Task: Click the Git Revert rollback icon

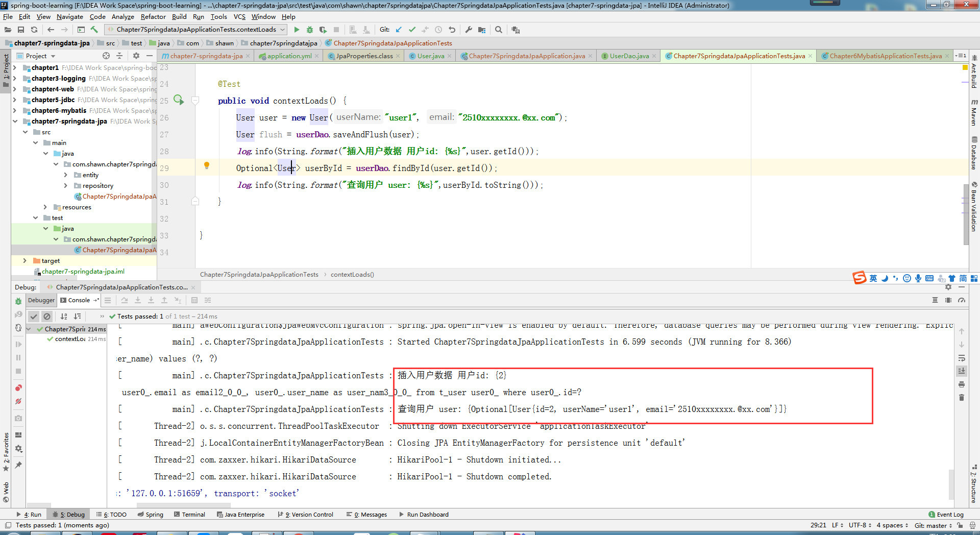Action: pyautogui.click(x=452, y=30)
